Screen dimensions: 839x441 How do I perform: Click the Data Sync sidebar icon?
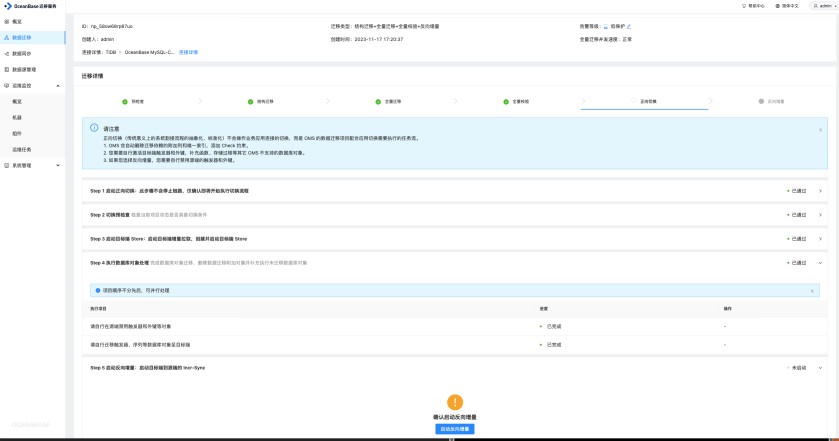[6, 54]
